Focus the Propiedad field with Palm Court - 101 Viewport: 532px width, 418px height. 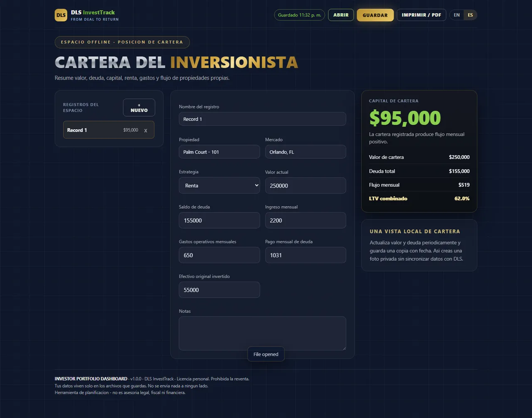(219, 152)
